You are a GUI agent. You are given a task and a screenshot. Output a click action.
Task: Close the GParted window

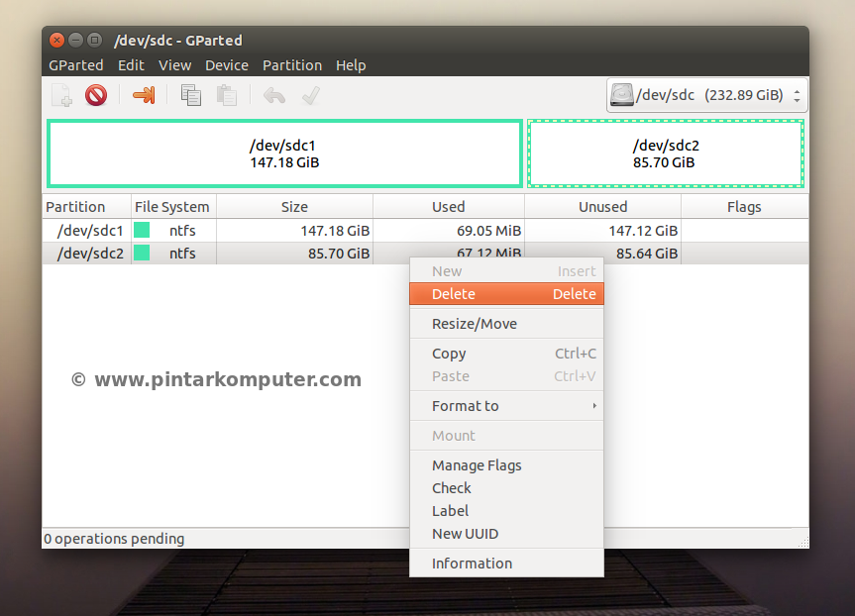pos(56,40)
